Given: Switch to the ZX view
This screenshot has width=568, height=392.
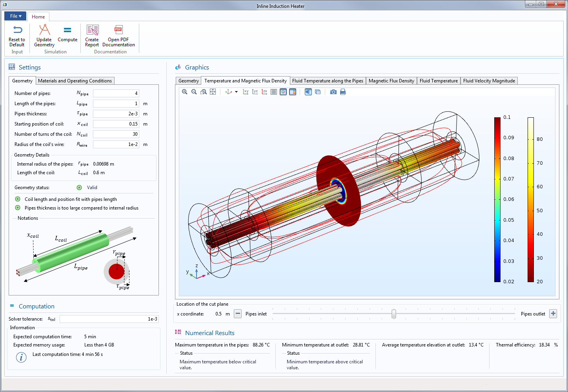Looking at the screenshot, I should pos(264,92).
